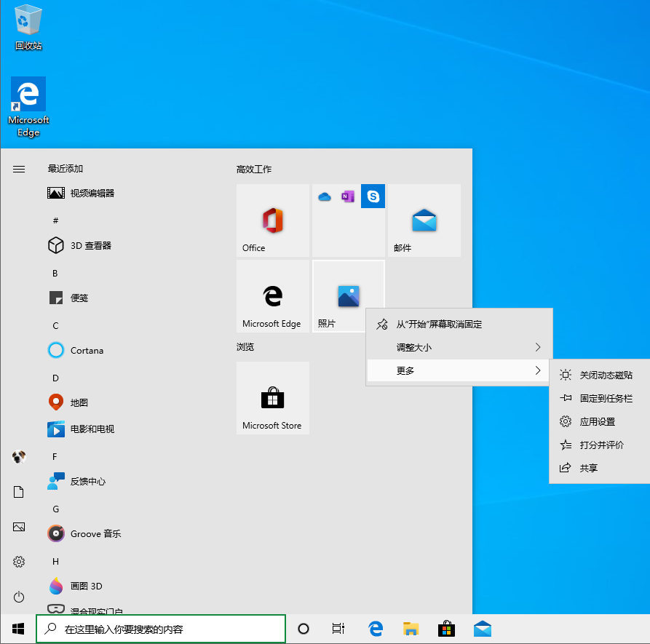Open the 照片 photos tile

349,296
